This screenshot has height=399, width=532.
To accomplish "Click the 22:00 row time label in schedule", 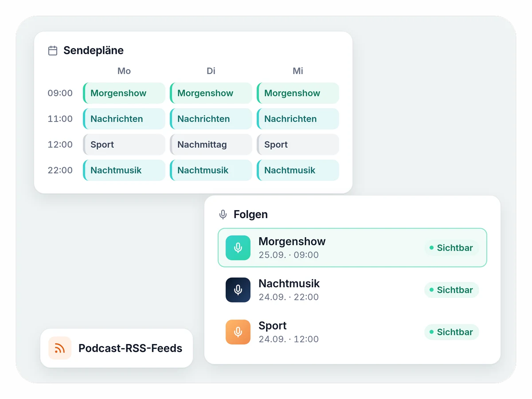I will coord(60,170).
